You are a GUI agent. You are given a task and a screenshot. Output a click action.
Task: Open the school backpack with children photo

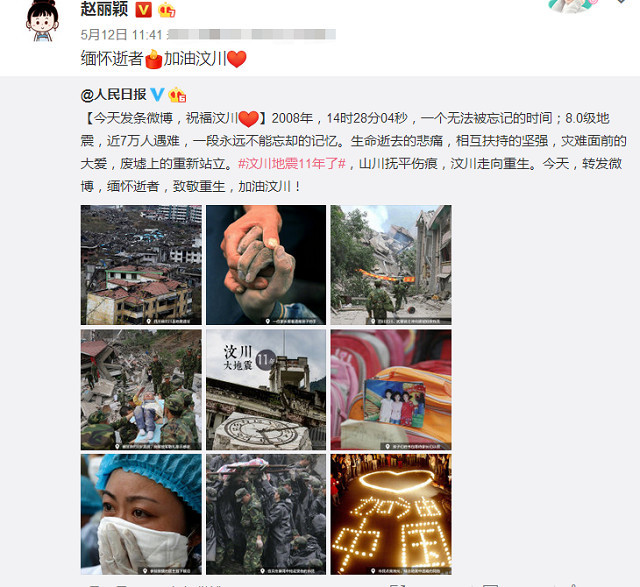pos(391,390)
